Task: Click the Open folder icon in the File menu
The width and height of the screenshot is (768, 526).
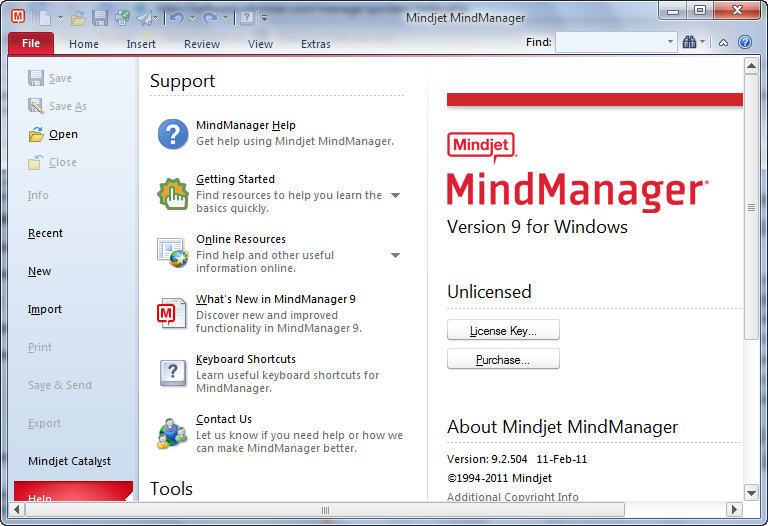Action: [x=36, y=134]
